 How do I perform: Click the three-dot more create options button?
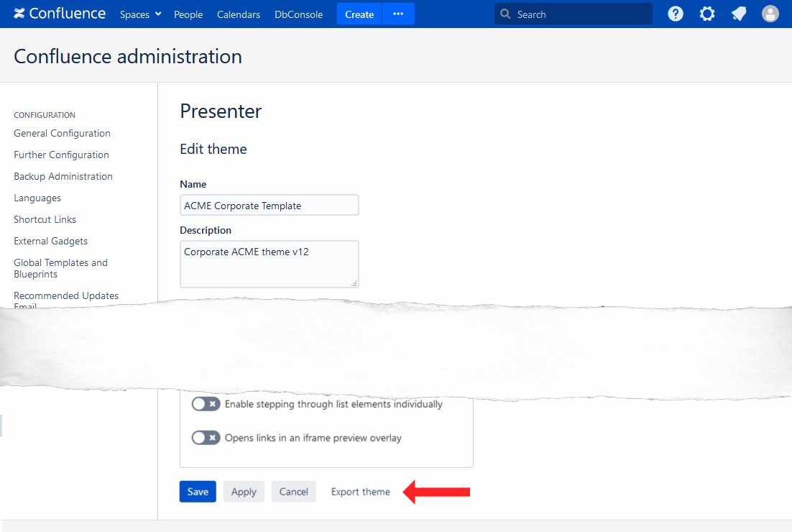[398, 14]
